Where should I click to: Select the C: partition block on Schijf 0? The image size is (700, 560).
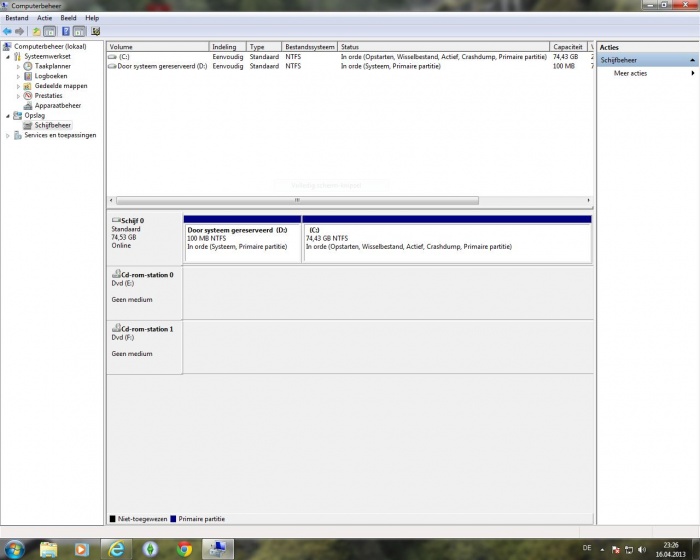click(x=447, y=239)
